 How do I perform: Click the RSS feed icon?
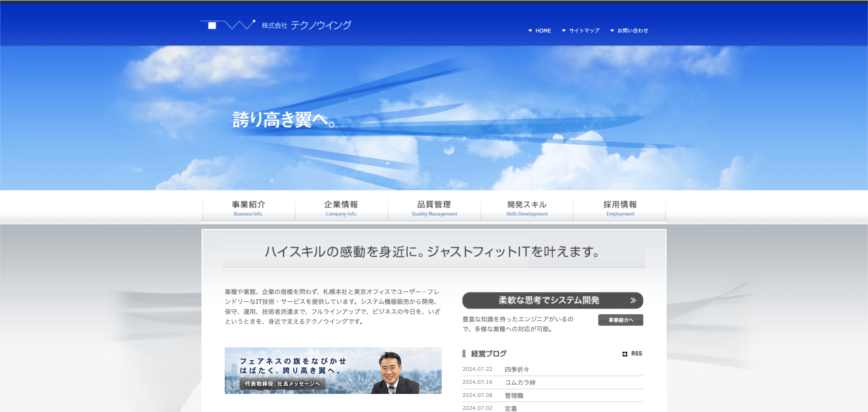tap(625, 354)
